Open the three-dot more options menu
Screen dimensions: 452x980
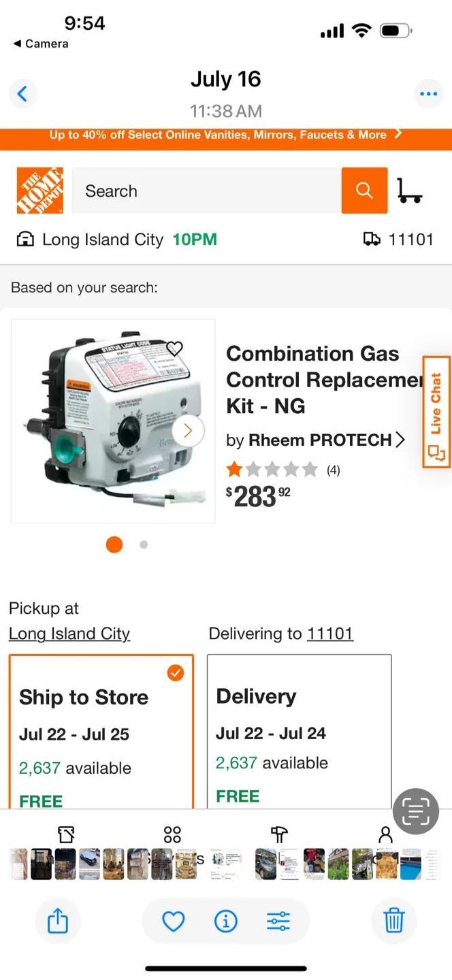(x=429, y=94)
